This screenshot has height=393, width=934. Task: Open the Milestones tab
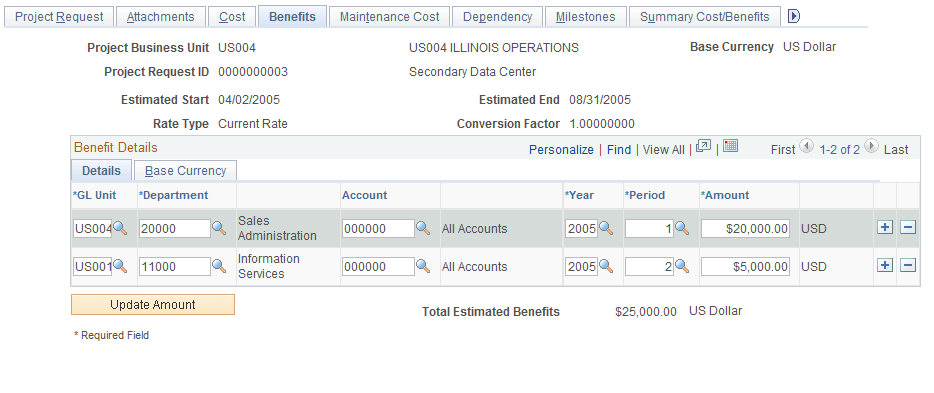coord(586,17)
